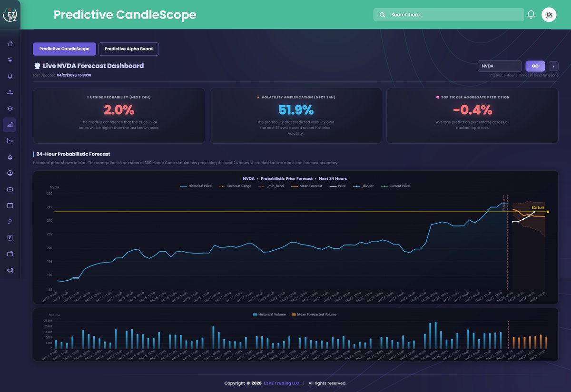Click the 'Times in local timezone' label

click(539, 75)
